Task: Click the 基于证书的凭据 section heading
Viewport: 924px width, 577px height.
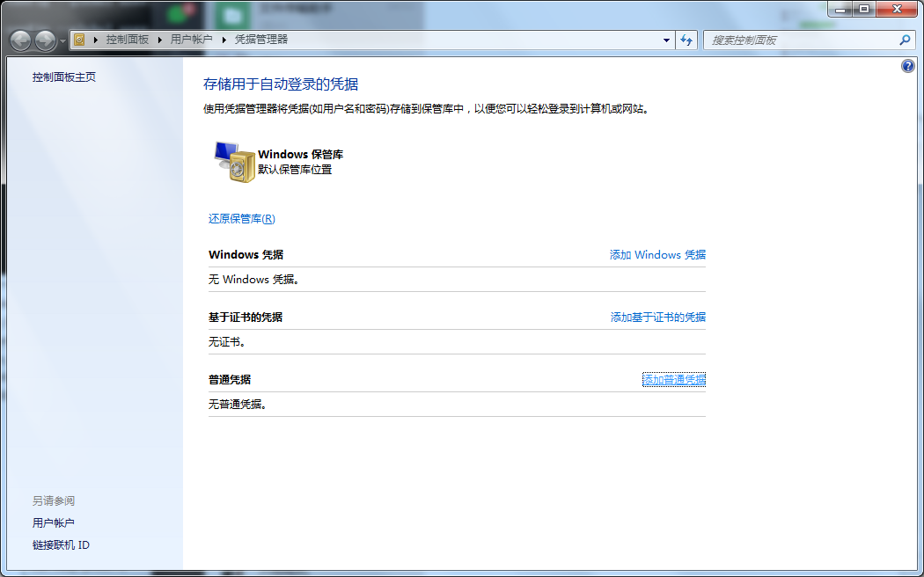Action: [246, 318]
